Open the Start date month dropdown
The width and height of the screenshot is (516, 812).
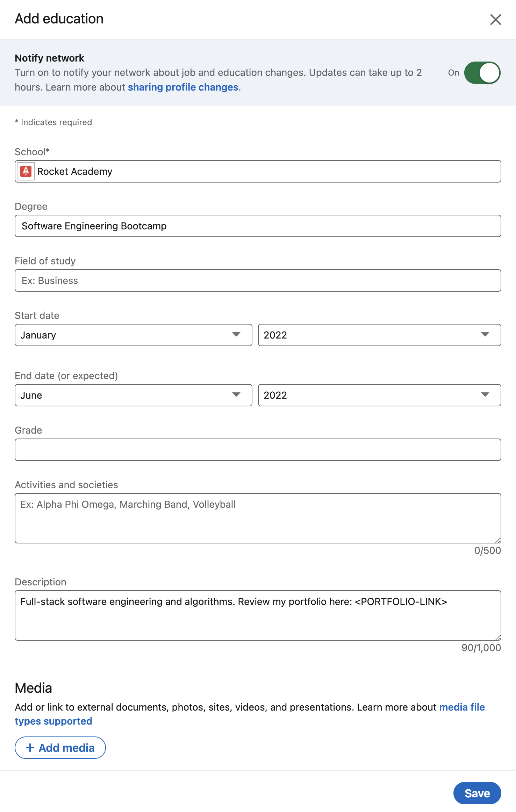point(133,335)
